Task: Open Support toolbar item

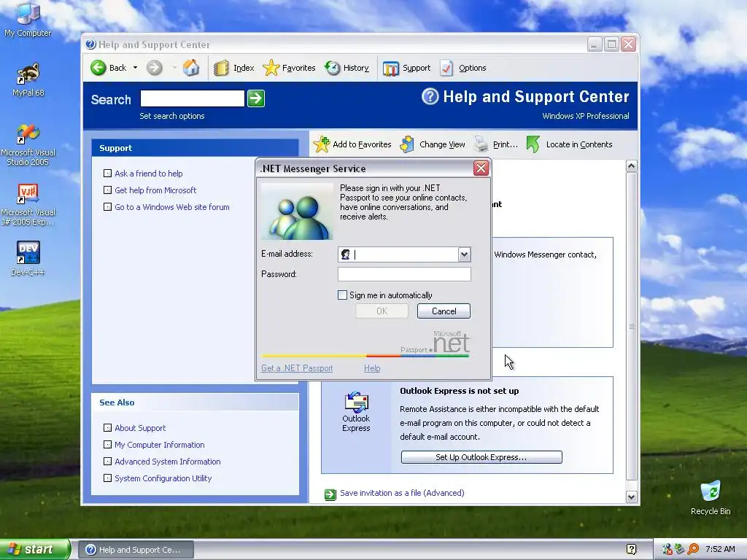Action: coord(406,68)
